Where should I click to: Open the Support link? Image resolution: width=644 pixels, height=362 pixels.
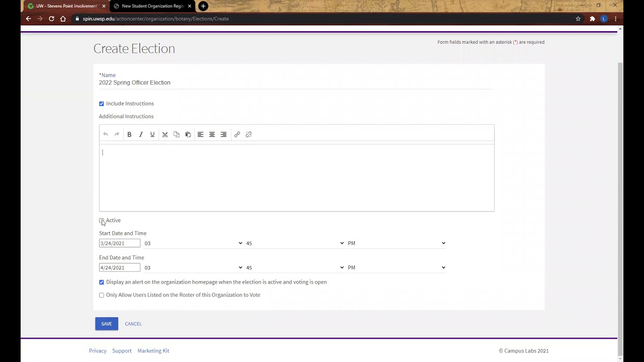pyautogui.click(x=122, y=351)
